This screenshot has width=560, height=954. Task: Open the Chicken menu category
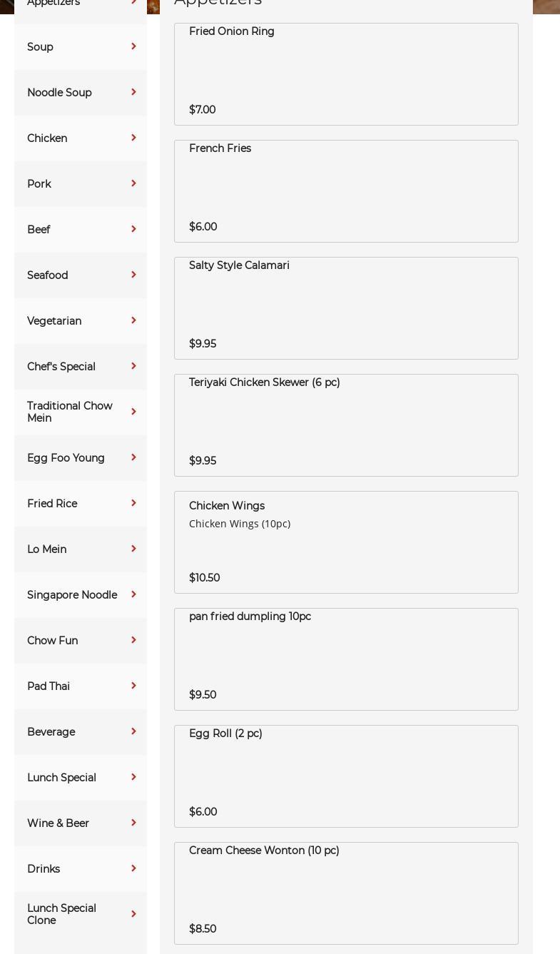pos(47,138)
